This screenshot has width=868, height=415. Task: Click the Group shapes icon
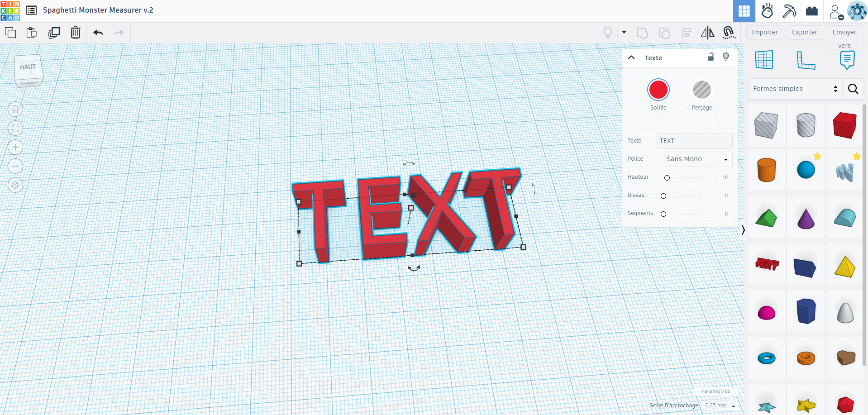coord(642,33)
